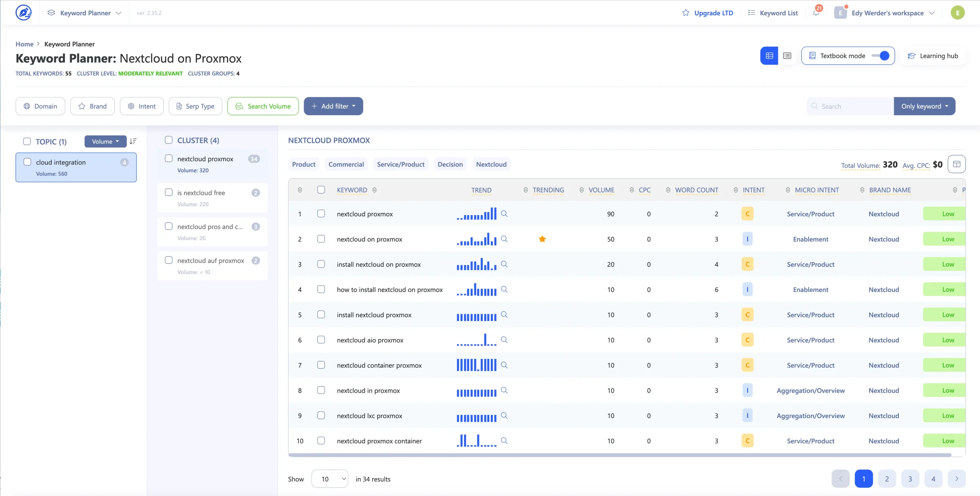The height and width of the screenshot is (496, 980).
Task: Go to results page 3
Action: (x=910, y=478)
